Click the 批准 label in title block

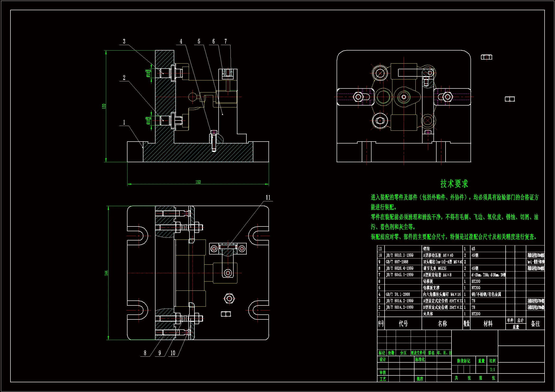[x=420, y=379]
